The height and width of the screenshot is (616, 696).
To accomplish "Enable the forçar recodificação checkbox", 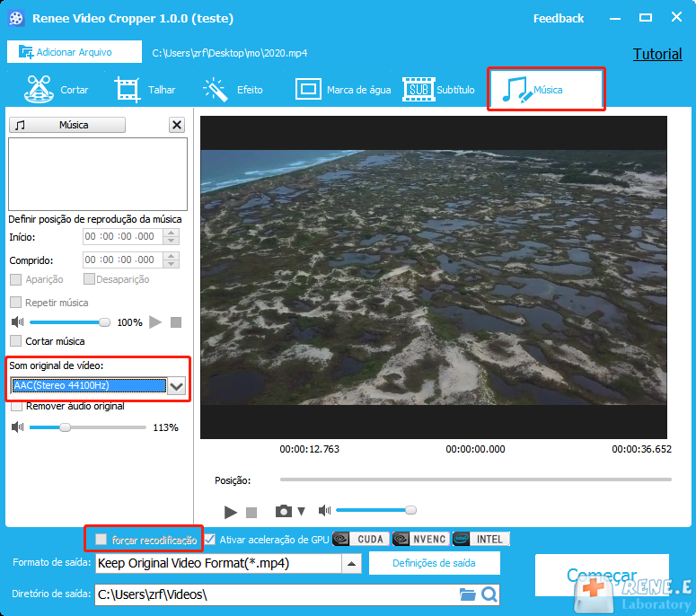I will [101, 540].
